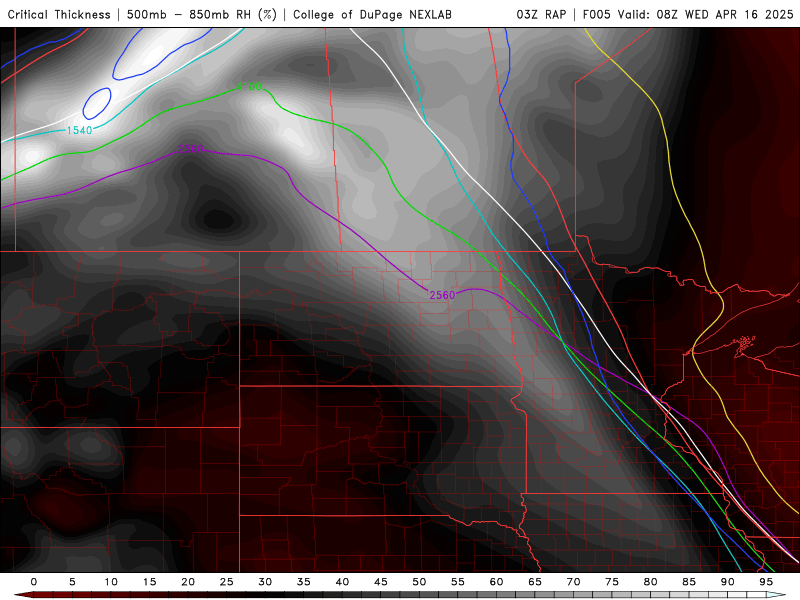Click the purple "2560" label over county grid
The height and width of the screenshot is (600, 800).
[442, 295]
